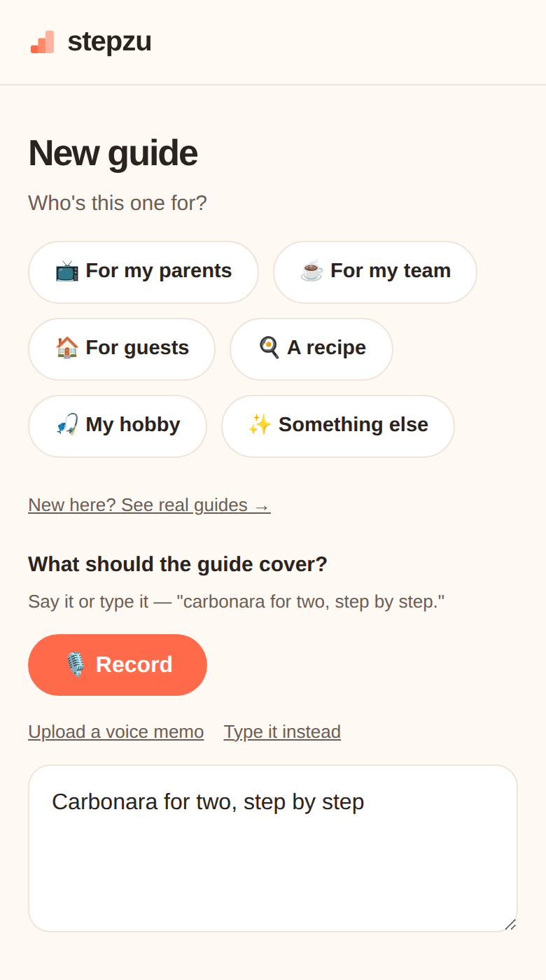Focus the guide description text area
The width and height of the screenshot is (546, 980).
[273, 848]
